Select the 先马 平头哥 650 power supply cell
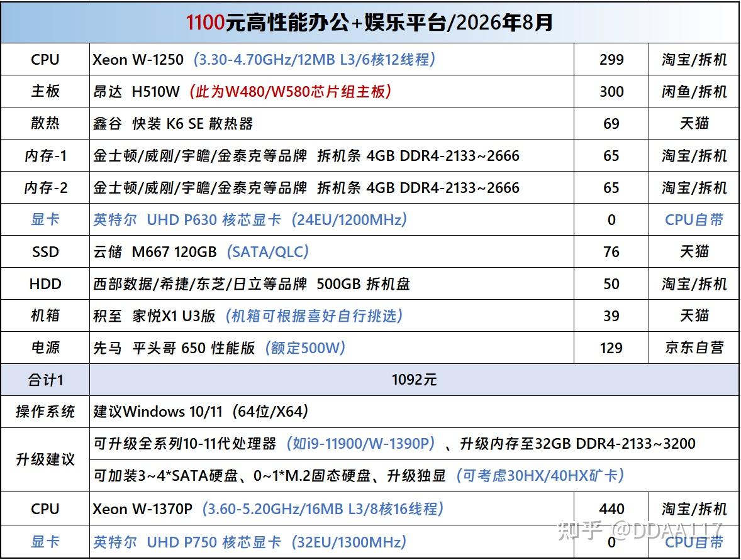Image resolution: width=741 pixels, height=560 pixels. [331, 348]
